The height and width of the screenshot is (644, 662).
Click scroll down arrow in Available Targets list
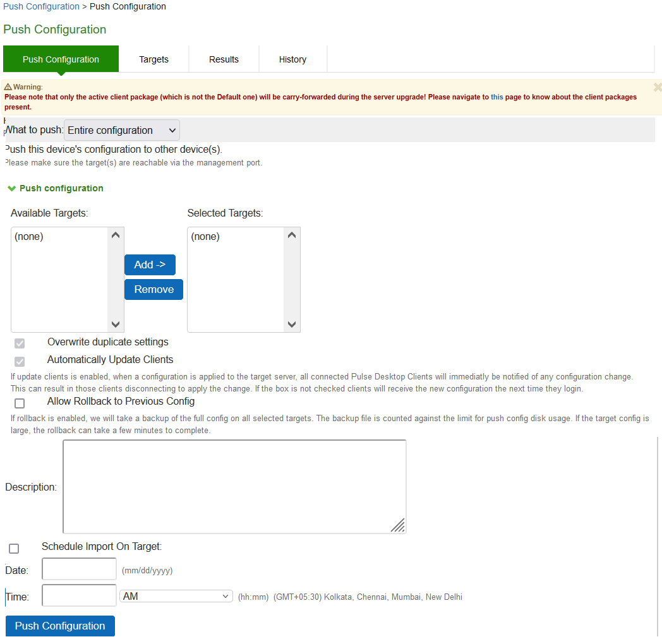click(115, 324)
